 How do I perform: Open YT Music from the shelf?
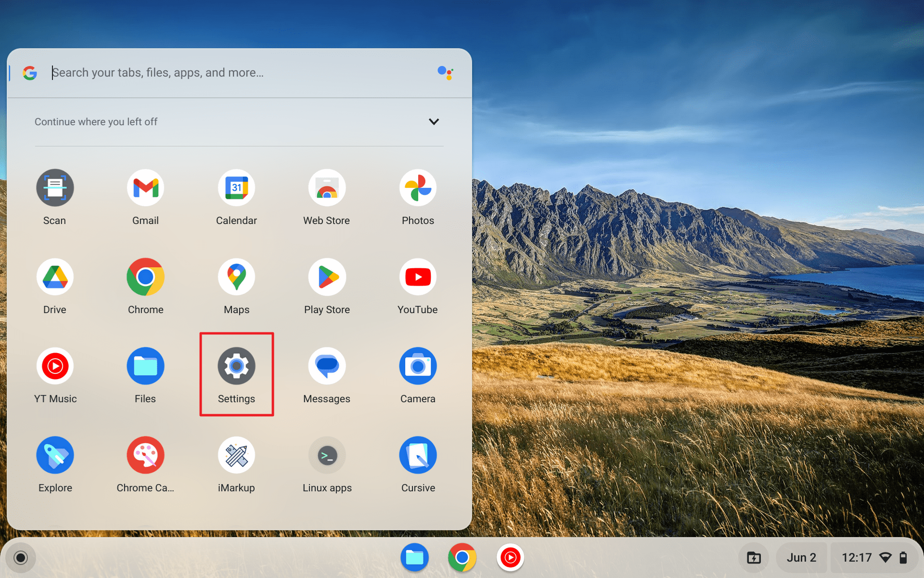(x=510, y=558)
